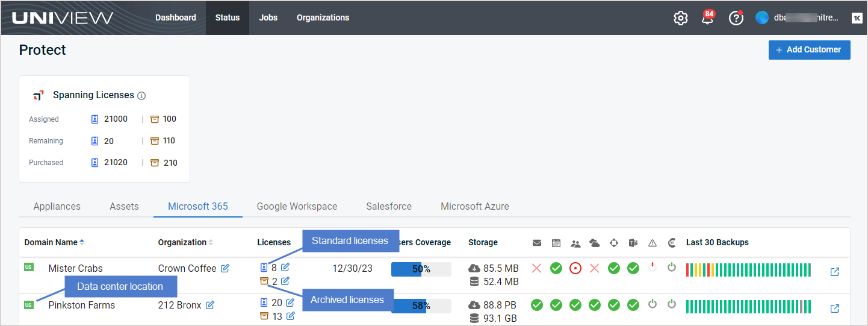
Task: Click Mister Crabs 50% users coverage bar
Action: [x=421, y=269]
